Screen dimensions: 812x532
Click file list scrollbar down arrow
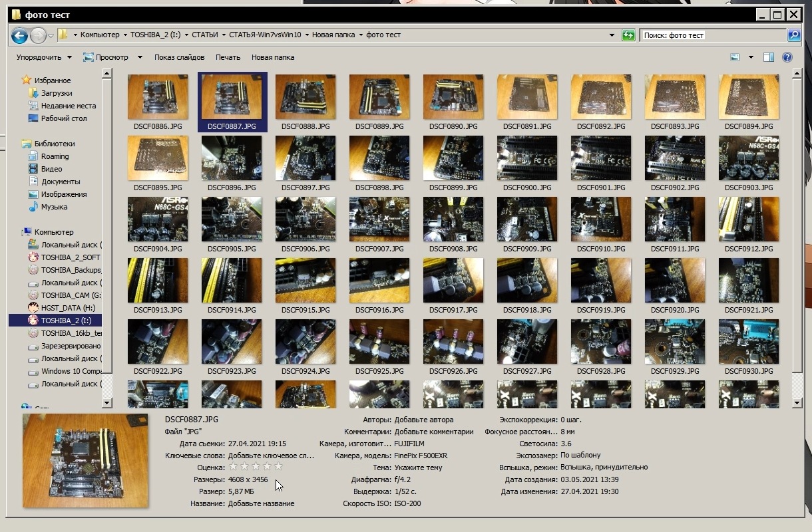point(797,402)
